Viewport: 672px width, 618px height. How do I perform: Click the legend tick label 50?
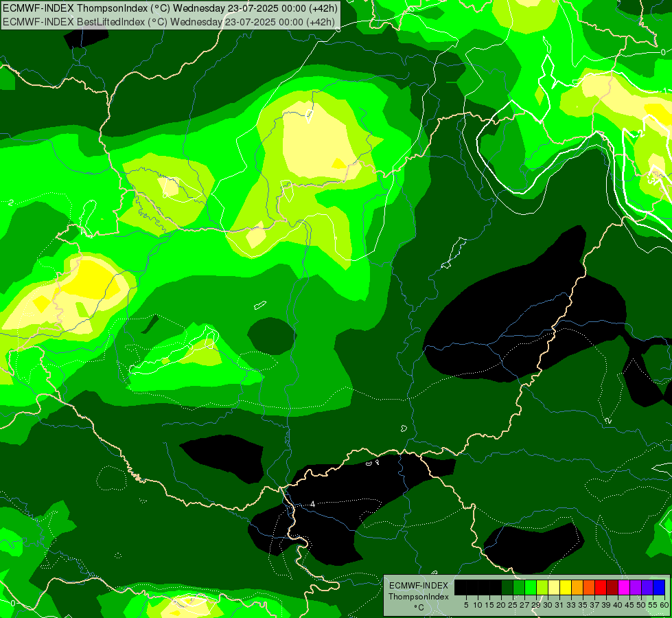(x=642, y=605)
